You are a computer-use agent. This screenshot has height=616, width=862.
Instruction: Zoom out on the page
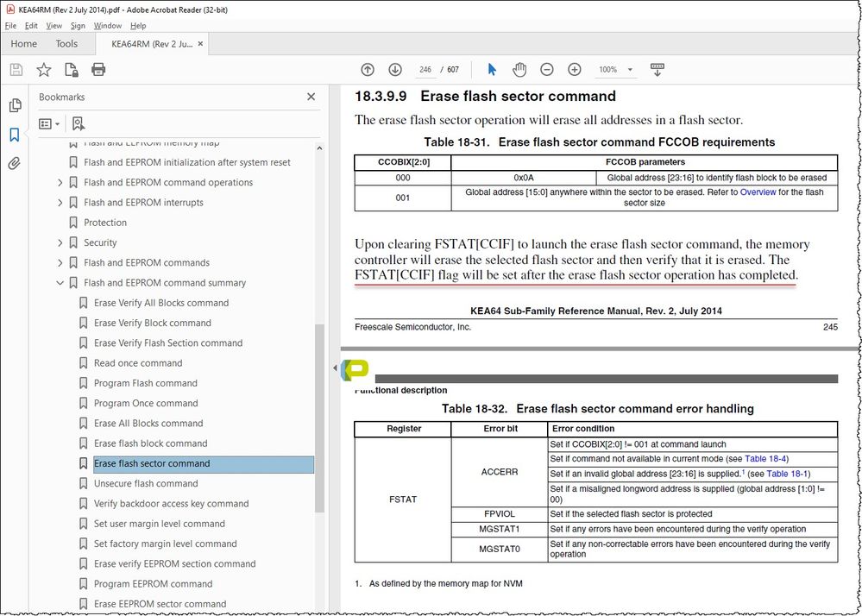[x=547, y=69]
